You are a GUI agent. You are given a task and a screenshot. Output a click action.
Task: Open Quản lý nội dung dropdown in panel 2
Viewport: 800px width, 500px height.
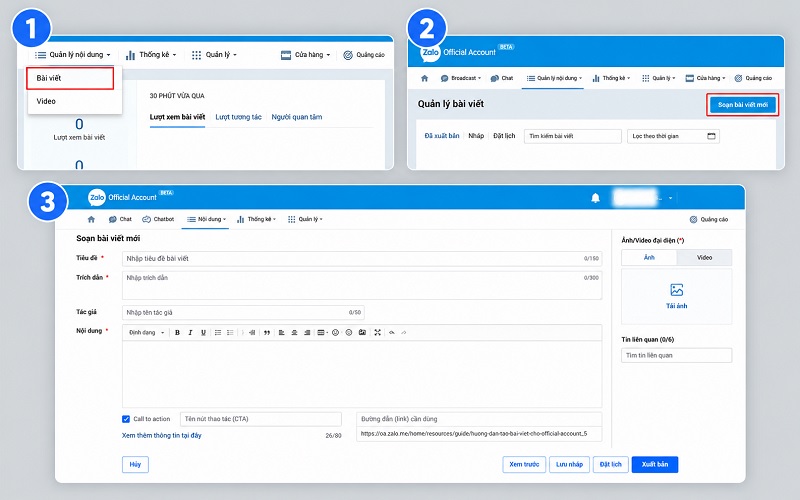554,78
